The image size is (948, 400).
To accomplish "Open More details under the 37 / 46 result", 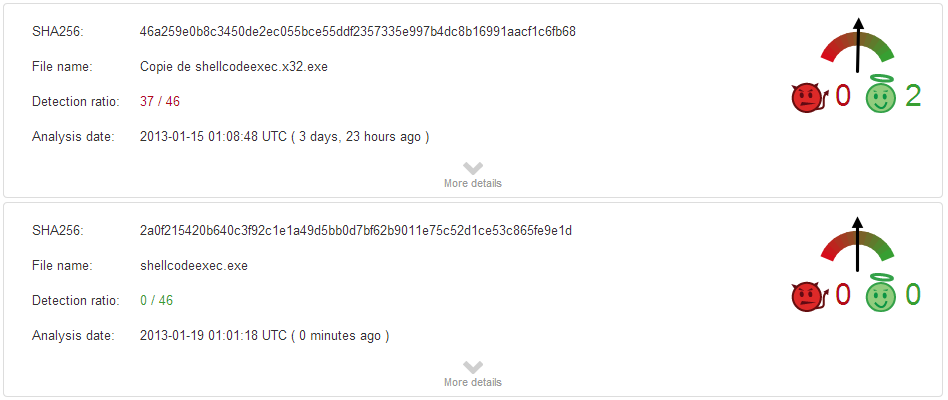I will [473, 183].
